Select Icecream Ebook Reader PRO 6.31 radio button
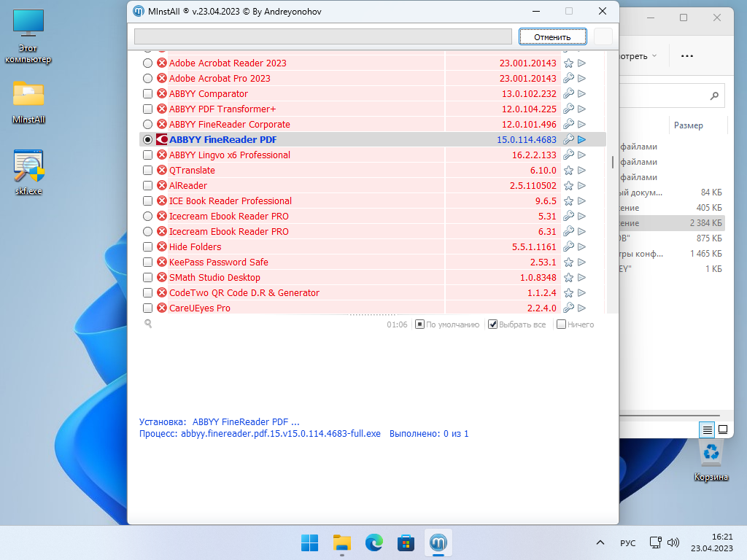Screen dimensions: 747x560 point(147,231)
